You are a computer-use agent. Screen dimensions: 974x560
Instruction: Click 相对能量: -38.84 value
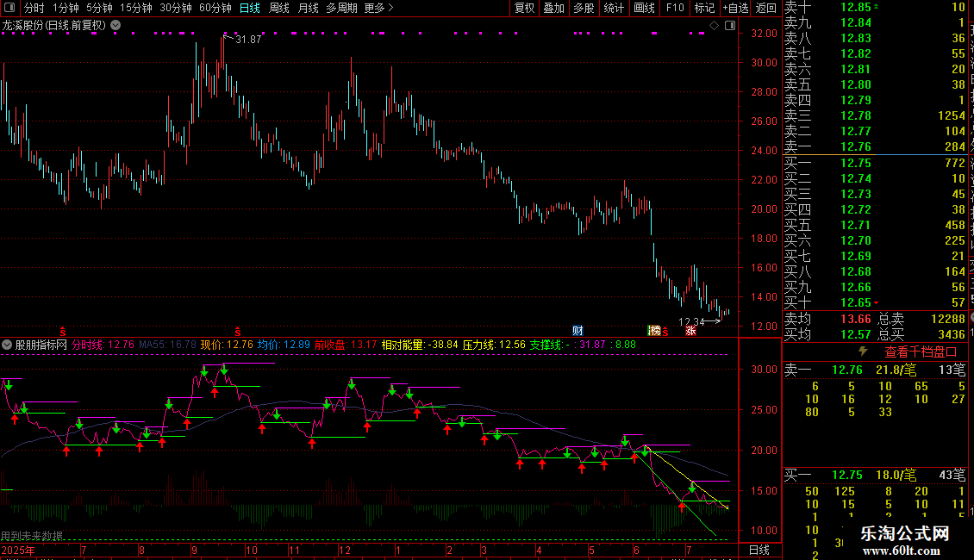click(x=420, y=345)
